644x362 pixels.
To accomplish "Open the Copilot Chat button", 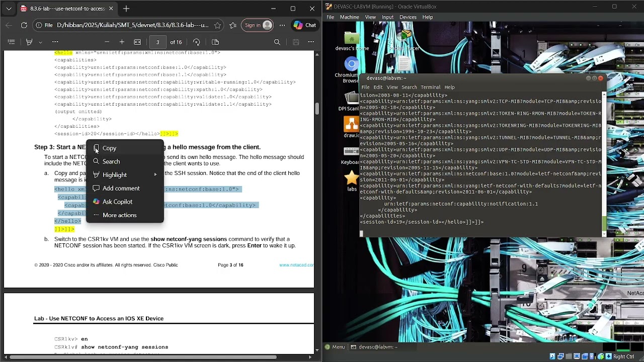I will pos(305,25).
